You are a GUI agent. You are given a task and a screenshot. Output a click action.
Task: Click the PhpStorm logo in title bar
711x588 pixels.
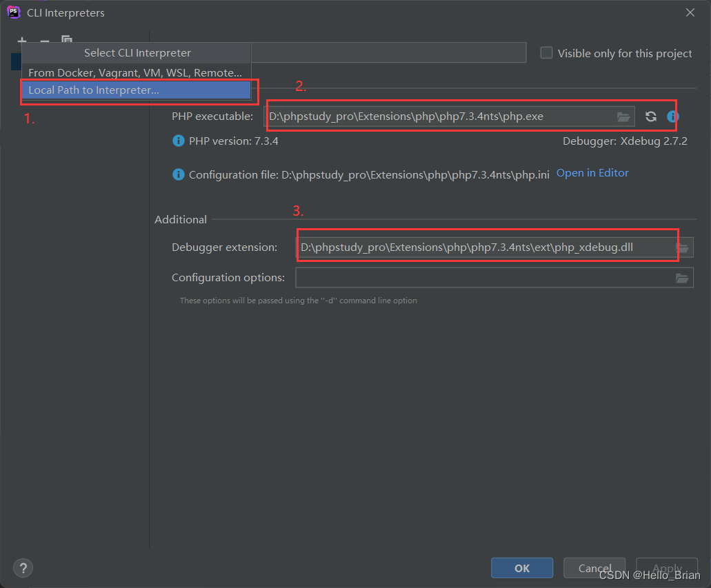[14, 12]
